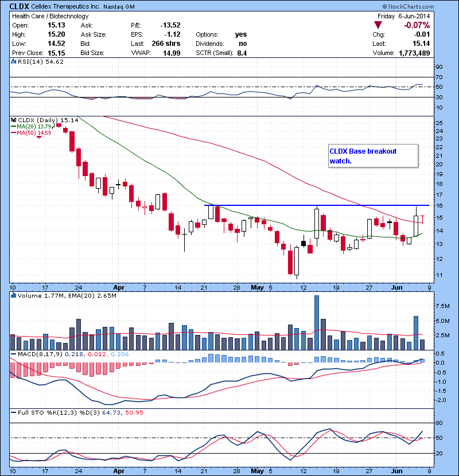Click the MACD(8,17,9) indicator label
Image resolution: width=459 pixels, height=476 pixels.
[x=40, y=354]
